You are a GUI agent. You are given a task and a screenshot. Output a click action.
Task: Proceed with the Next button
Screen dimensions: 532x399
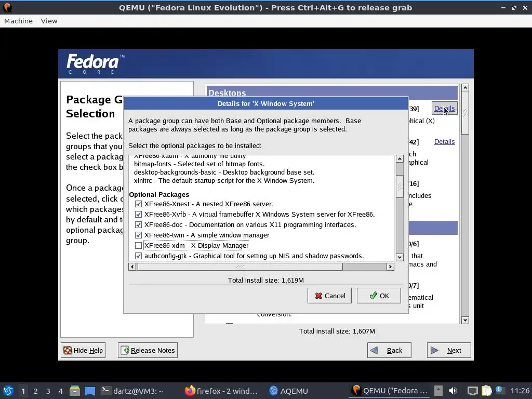[x=449, y=350]
